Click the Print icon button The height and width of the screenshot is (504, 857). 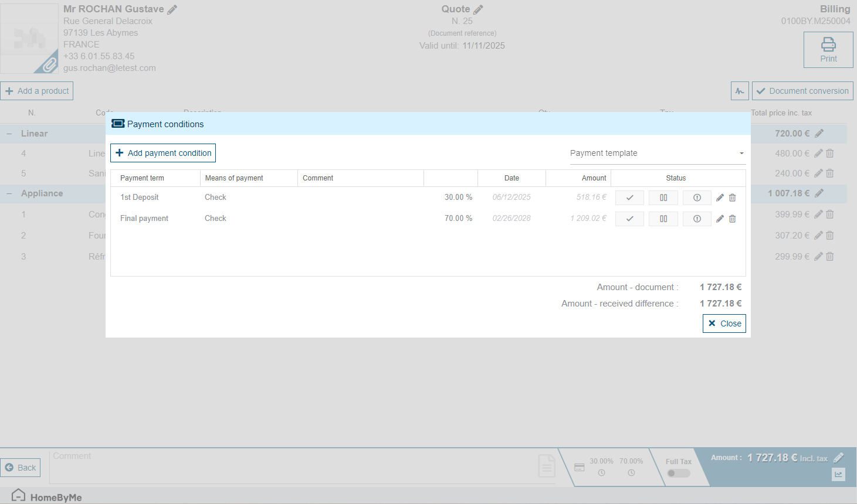(x=828, y=50)
